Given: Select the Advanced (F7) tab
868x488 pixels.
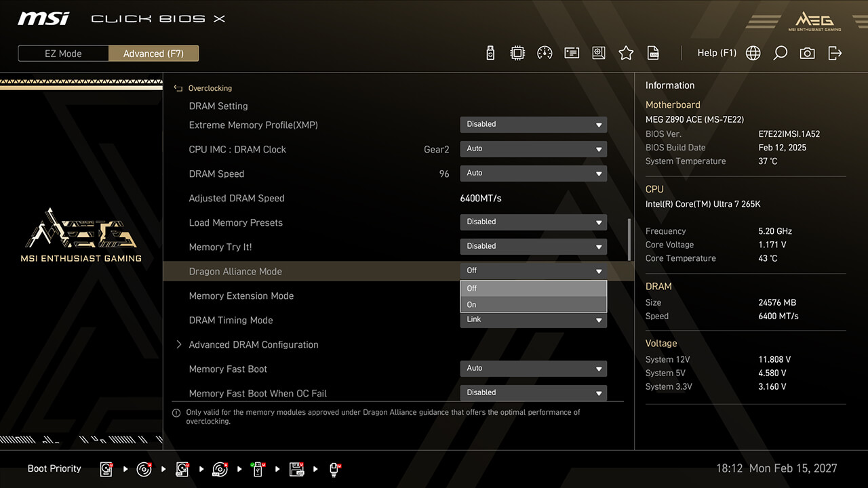Looking at the screenshot, I should click(x=153, y=54).
